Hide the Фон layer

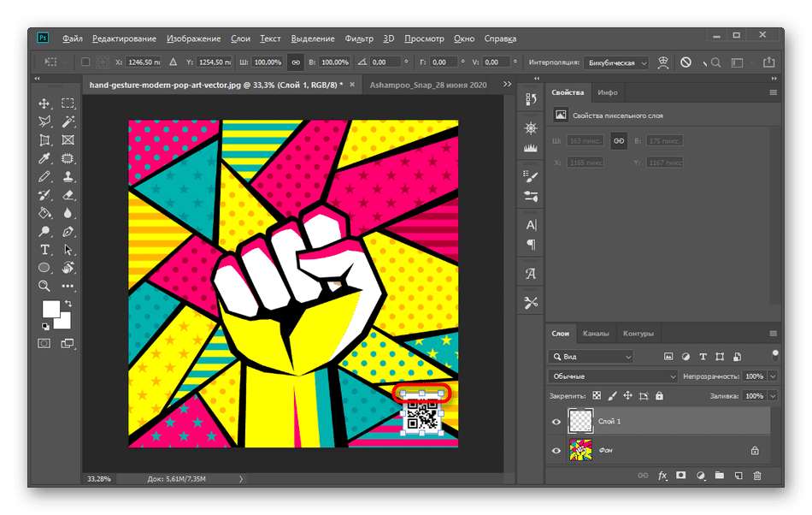coord(556,450)
